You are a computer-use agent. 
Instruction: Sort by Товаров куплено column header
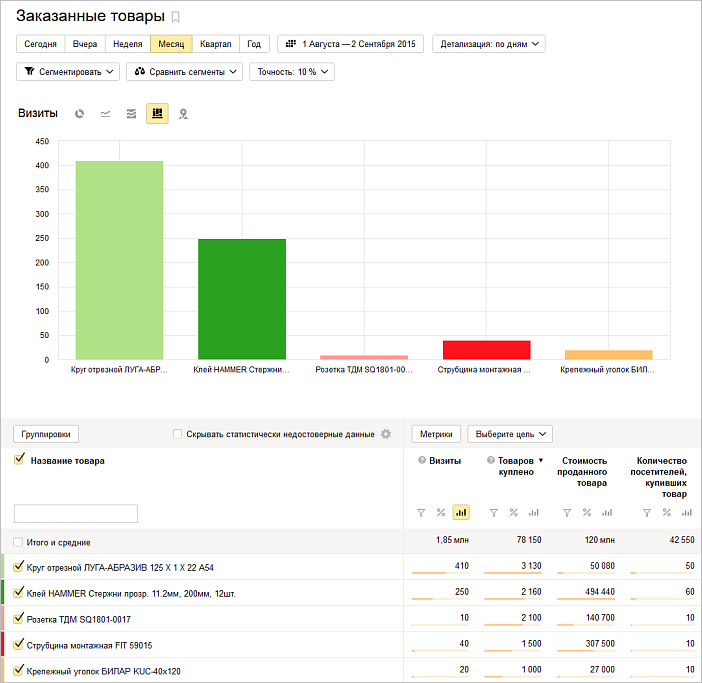pos(516,466)
